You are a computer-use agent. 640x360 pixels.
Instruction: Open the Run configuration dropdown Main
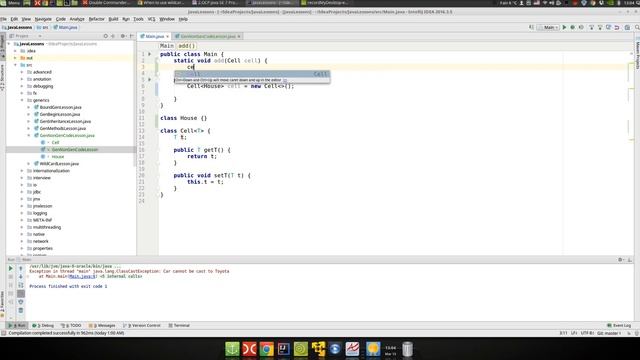pyautogui.click(x=548, y=27)
